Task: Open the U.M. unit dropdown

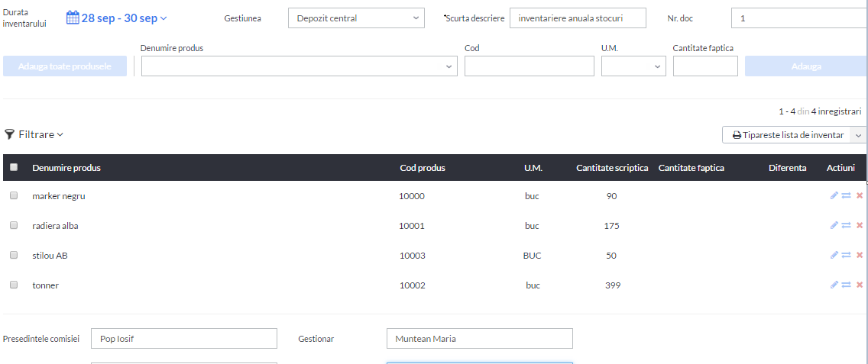Action: [x=634, y=66]
